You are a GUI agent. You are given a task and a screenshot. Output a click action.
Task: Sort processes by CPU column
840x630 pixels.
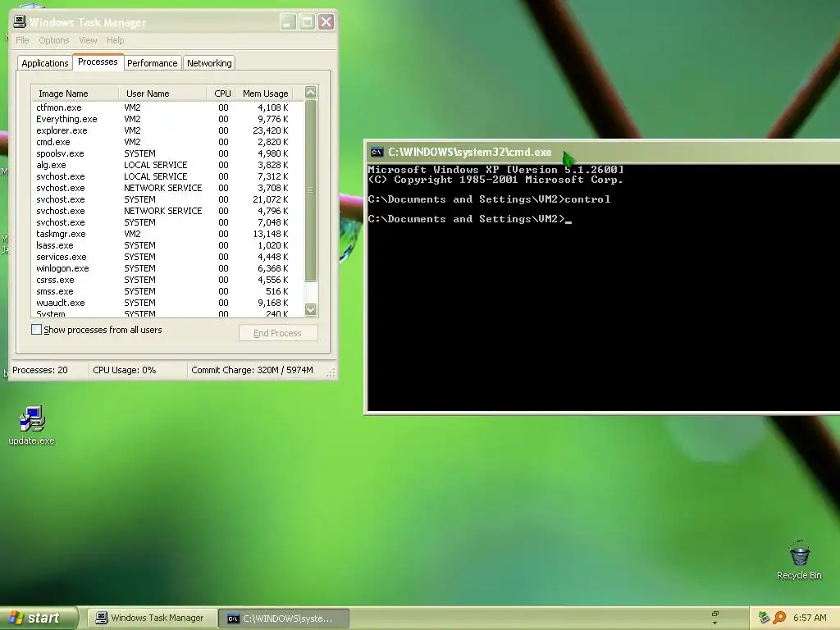pos(221,94)
